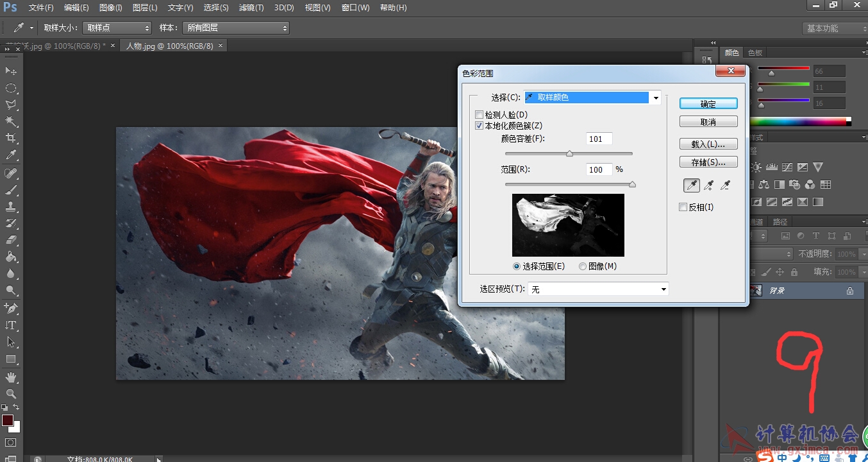
Task: Select the History Brush tool
Action: (x=11, y=224)
